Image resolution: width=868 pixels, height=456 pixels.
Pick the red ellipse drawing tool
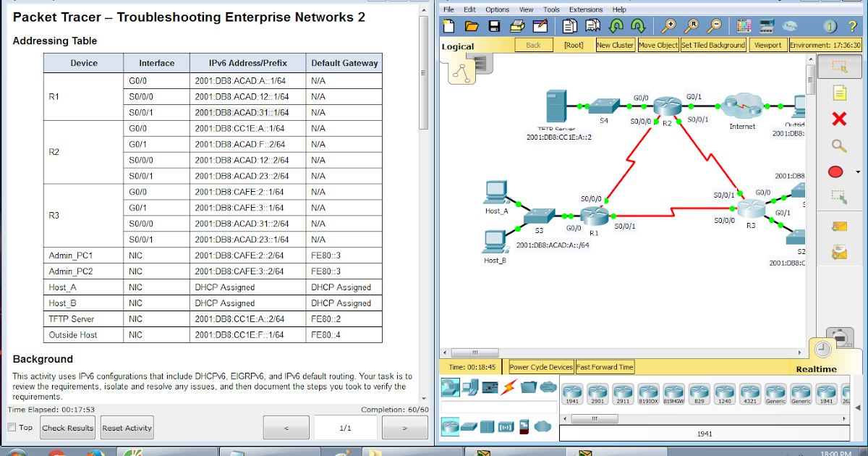coord(835,172)
